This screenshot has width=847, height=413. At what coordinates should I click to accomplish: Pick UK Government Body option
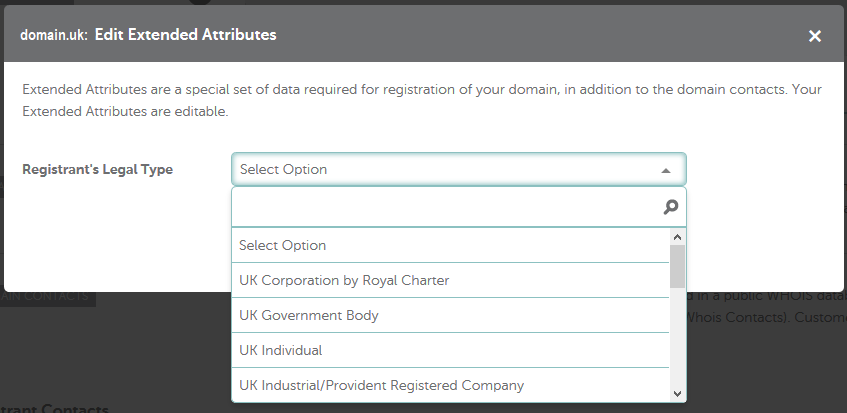(x=451, y=315)
